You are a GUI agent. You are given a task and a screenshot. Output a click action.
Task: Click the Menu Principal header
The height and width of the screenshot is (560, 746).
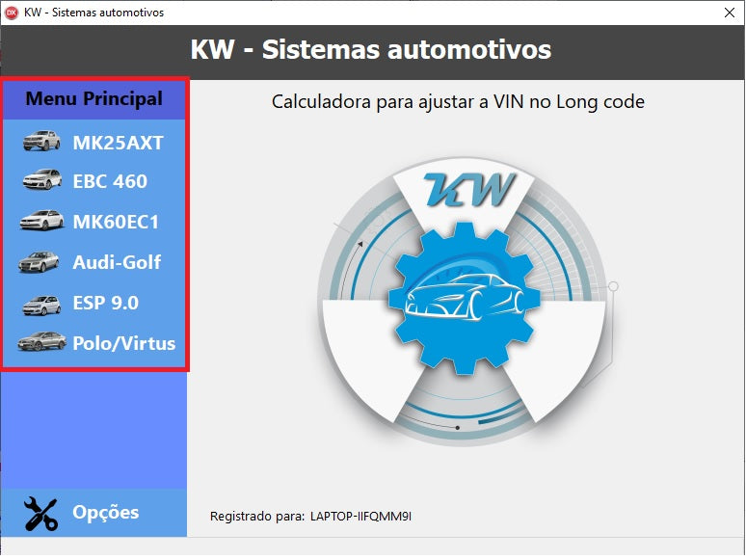93,99
